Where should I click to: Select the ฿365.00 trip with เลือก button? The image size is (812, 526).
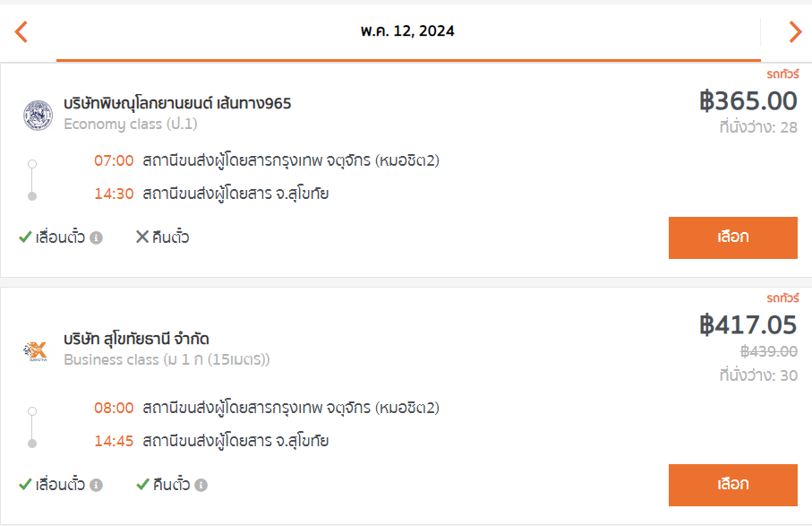[732, 237]
